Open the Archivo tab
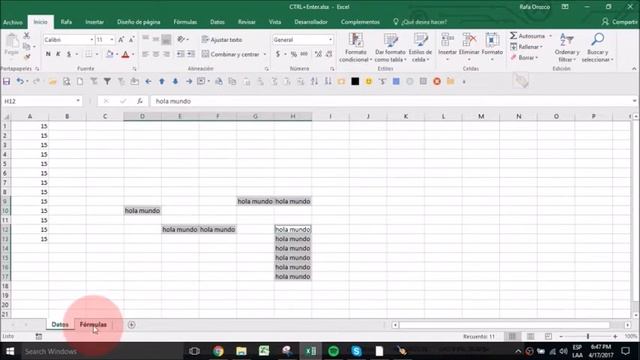Viewport: 640px width, 360px height. coord(13,22)
